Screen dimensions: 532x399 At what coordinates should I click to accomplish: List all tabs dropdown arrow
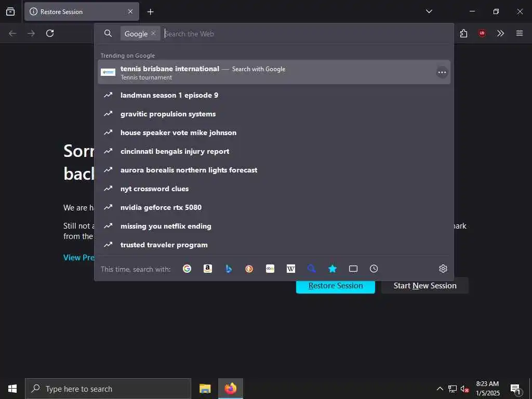429,11
